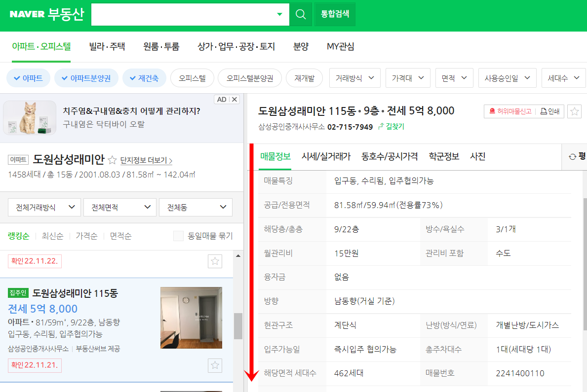
Task: Open the 전체동 selection dropdown
Action: [196, 207]
